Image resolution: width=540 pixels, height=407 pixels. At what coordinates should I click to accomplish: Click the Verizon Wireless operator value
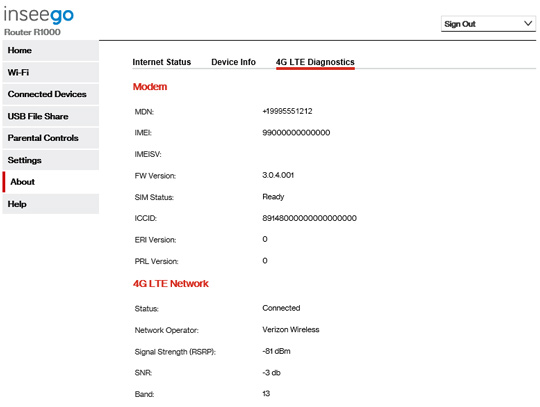click(291, 330)
